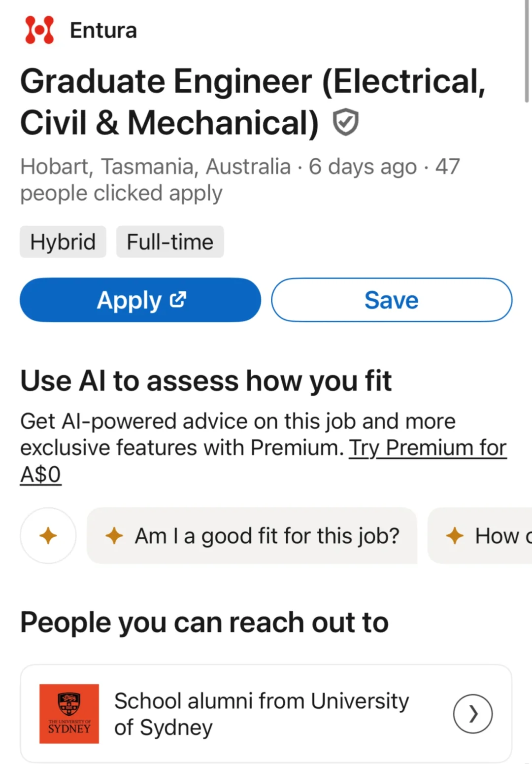Tap the Entura company name
532x764 pixels.
click(103, 31)
